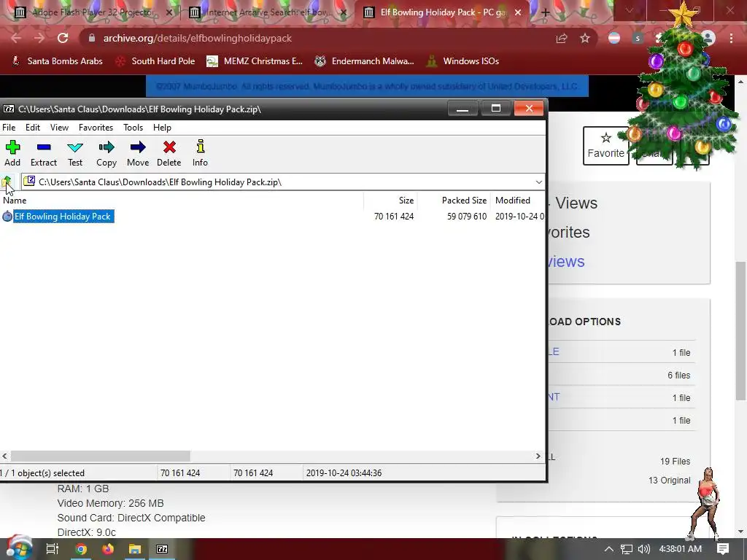Sort by the Modified column header
The width and height of the screenshot is (747, 560).
coord(518,201)
